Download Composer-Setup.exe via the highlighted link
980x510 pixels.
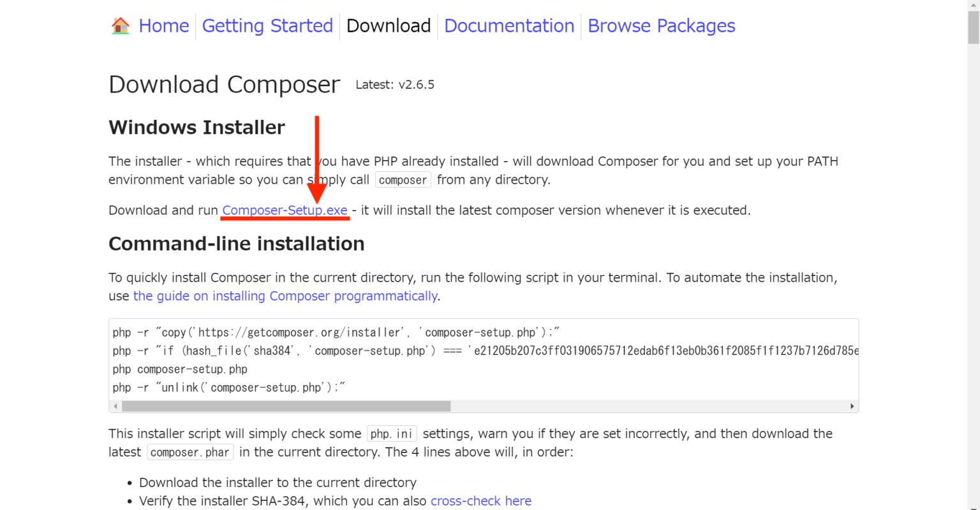(x=285, y=210)
